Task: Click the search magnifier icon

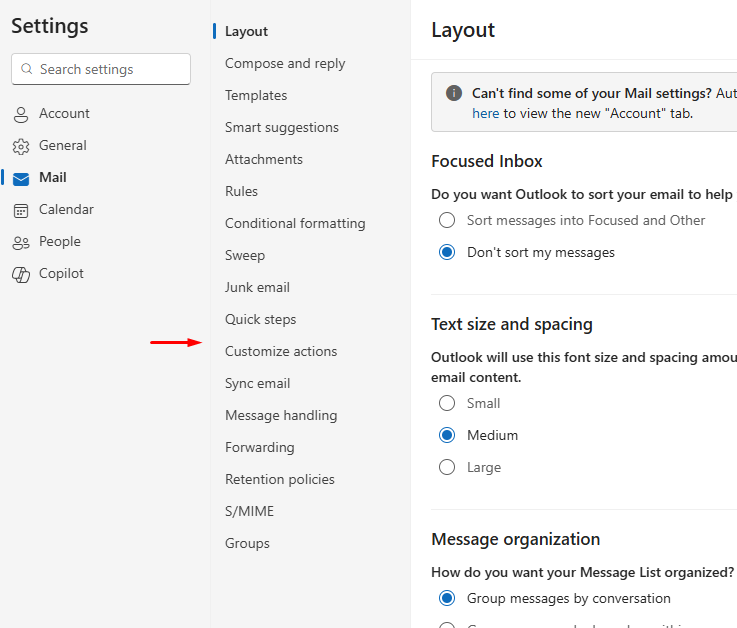Action: pos(27,69)
